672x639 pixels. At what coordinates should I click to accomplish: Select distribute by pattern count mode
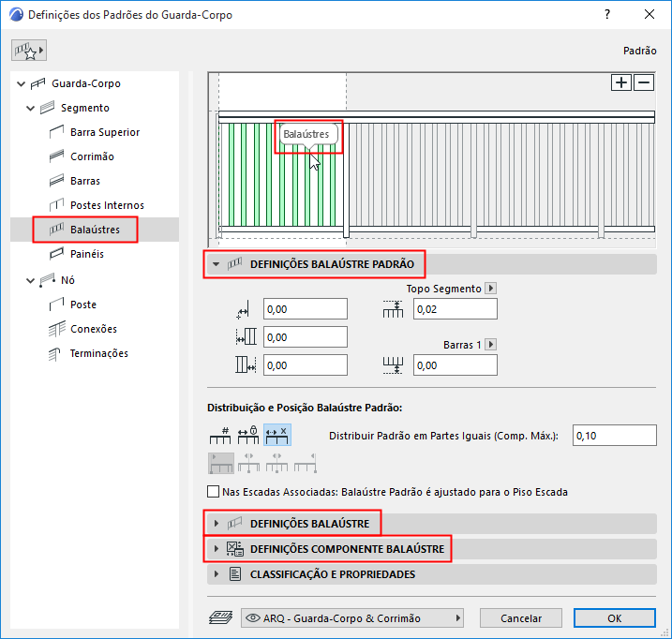click(220, 436)
